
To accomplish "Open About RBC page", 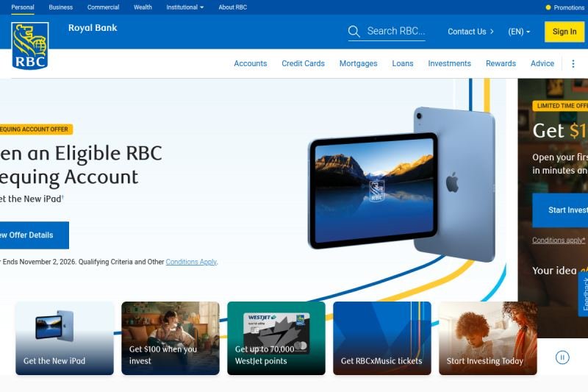I will click(x=233, y=7).
